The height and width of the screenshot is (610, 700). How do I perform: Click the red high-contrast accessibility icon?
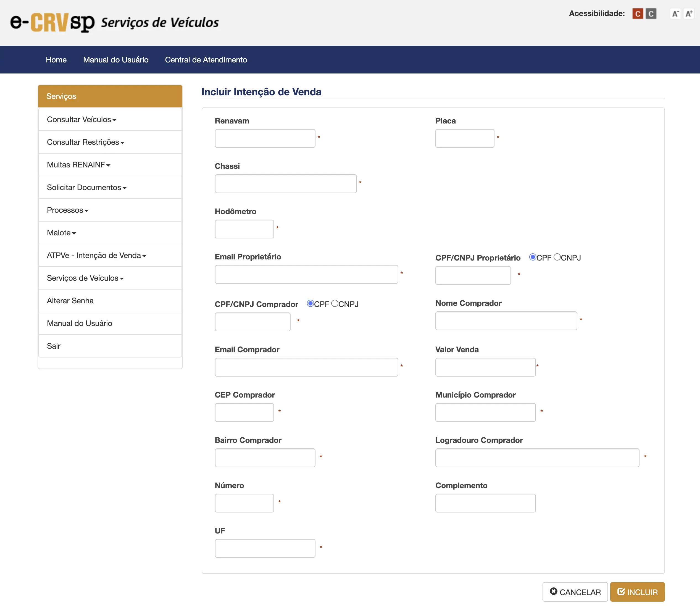pyautogui.click(x=637, y=14)
